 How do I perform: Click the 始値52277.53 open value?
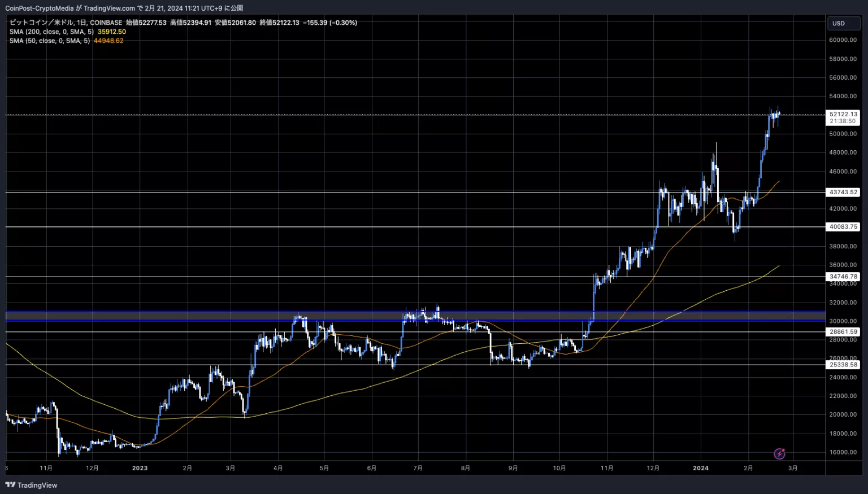click(146, 23)
